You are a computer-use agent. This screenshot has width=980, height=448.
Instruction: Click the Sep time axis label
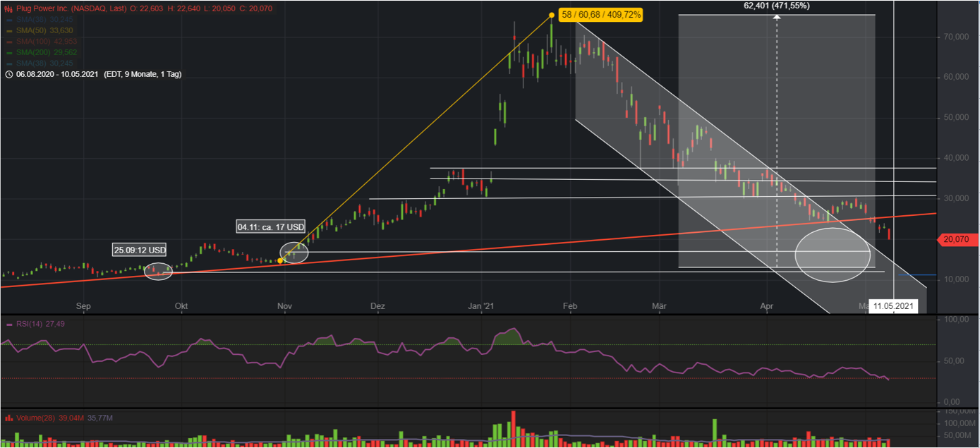(x=84, y=306)
